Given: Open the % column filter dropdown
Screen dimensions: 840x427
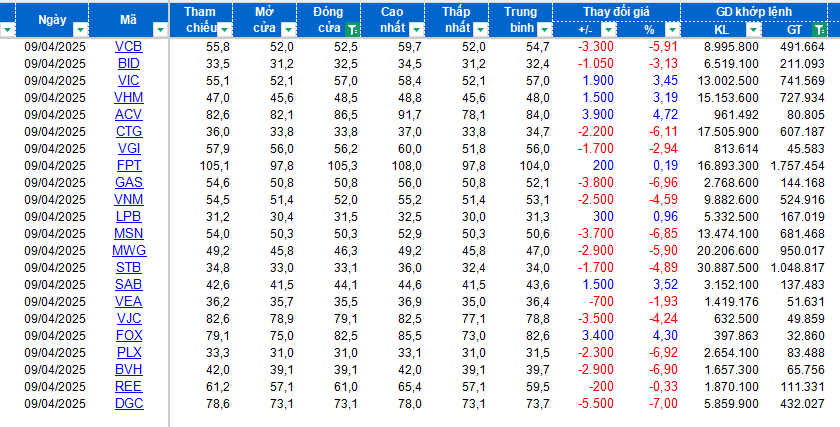Looking at the screenshot, I should click(673, 29).
